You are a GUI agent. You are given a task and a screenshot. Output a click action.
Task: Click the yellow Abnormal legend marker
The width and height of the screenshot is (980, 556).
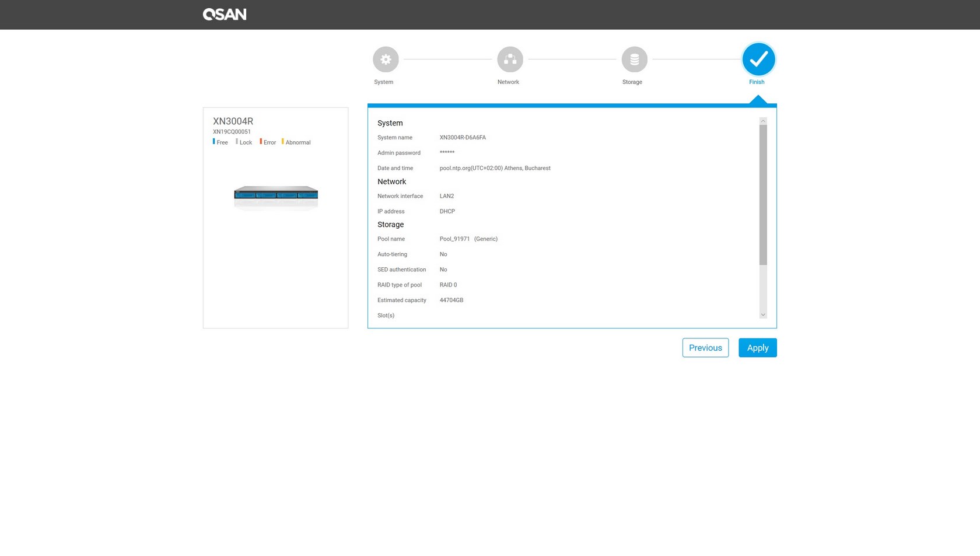[283, 141]
